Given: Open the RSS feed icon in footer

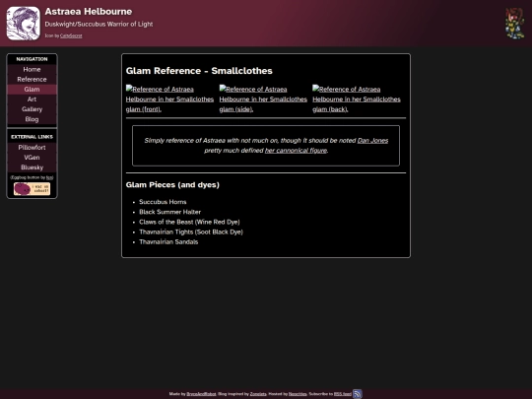Looking at the screenshot, I should tap(358, 394).
